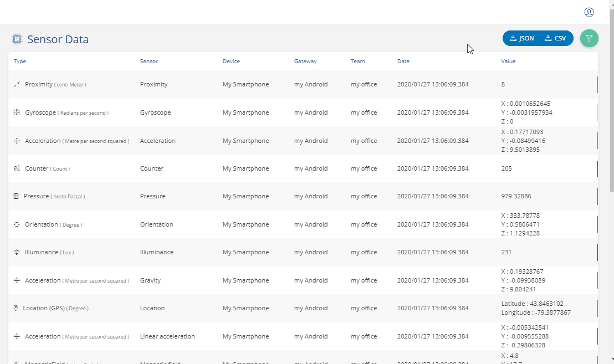614x364 pixels.
Task: Click the Location (GPS) type label
Action: (x=55, y=308)
